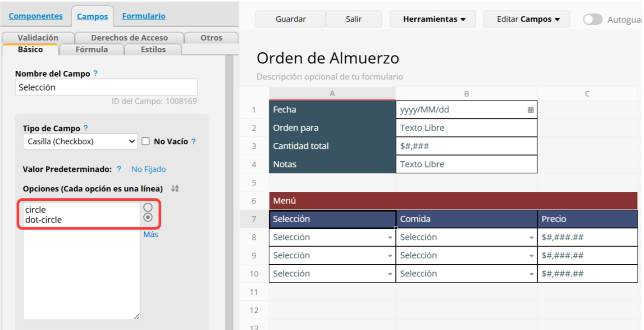Viewport: 644px width, 330px height.
Task: Open help icon beside No Vacío
Action: click(193, 141)
